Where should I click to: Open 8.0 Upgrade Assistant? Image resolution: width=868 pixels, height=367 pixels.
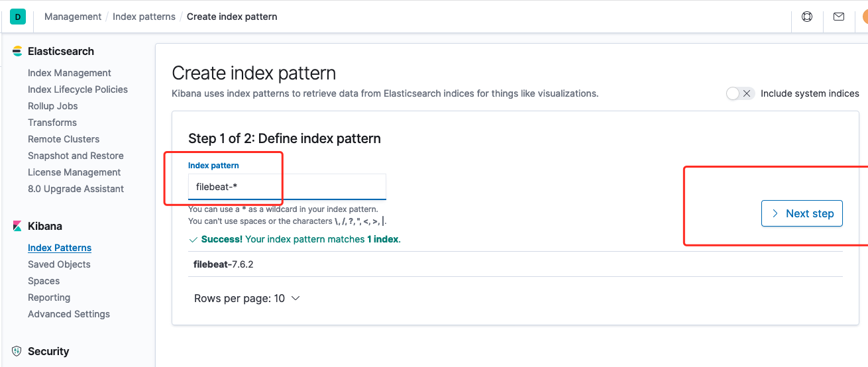click(76, 189)
